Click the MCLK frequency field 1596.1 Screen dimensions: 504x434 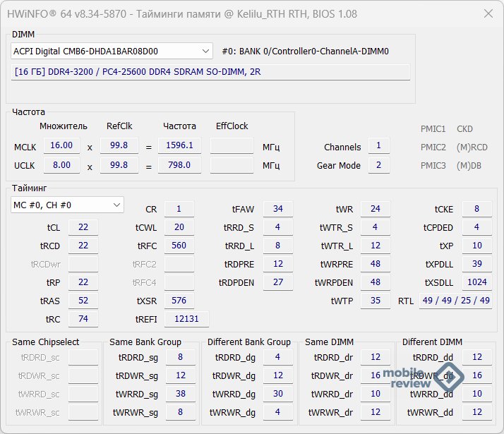(179, 145)
